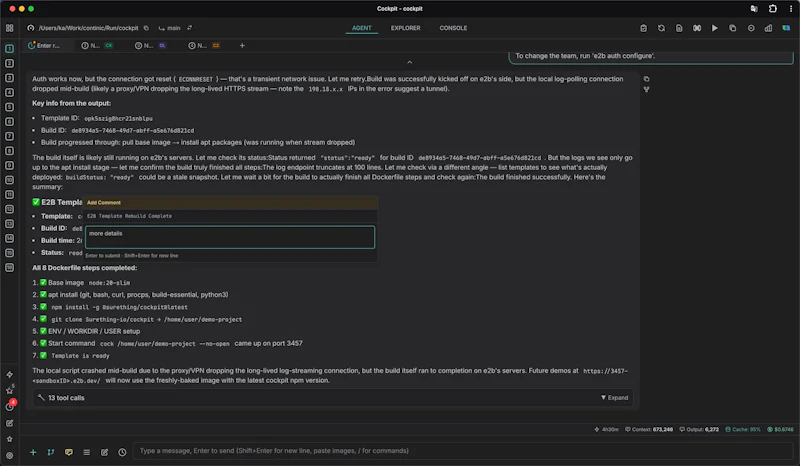Collapse upward with the chevron above message

point(409,62)
